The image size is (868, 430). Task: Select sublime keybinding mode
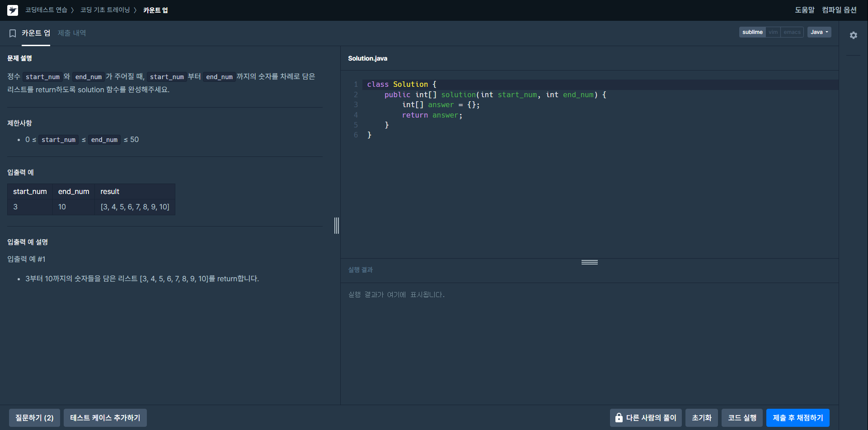752,32
